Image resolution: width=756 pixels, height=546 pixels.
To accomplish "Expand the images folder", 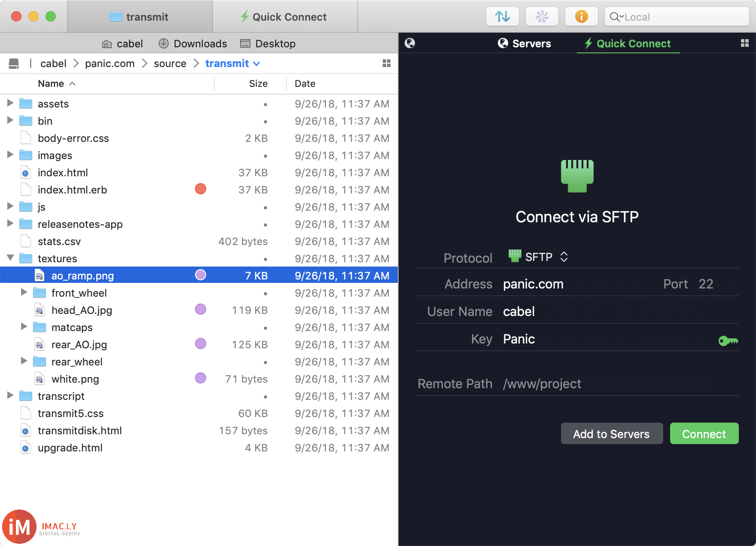I will point(10,155).
